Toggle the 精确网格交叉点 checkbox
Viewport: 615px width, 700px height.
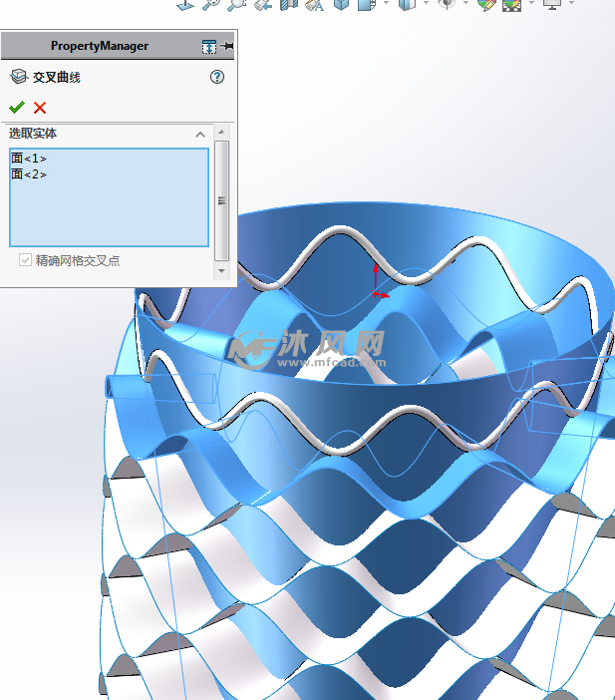pyautogui.click(x=25, y=260)
